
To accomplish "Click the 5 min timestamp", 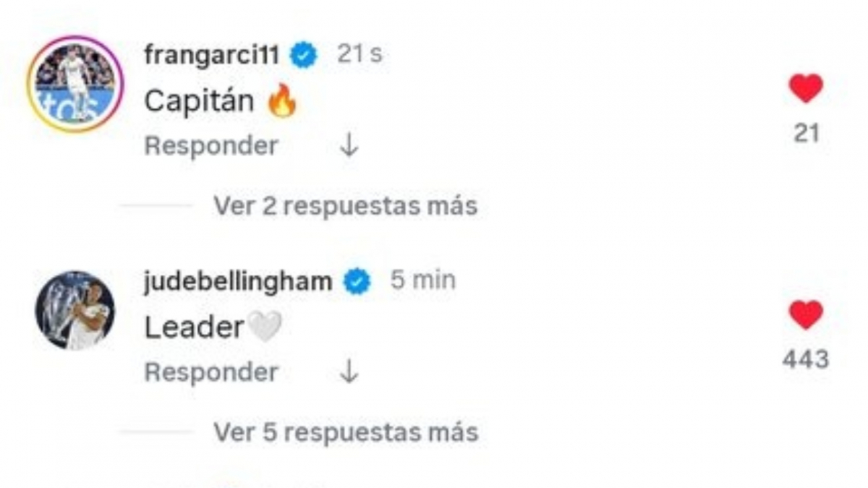I will [x=423, y=281].
